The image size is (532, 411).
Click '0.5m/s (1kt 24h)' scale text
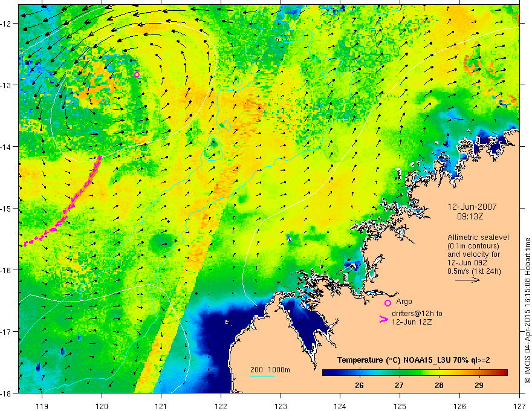[x=474, y=271]
